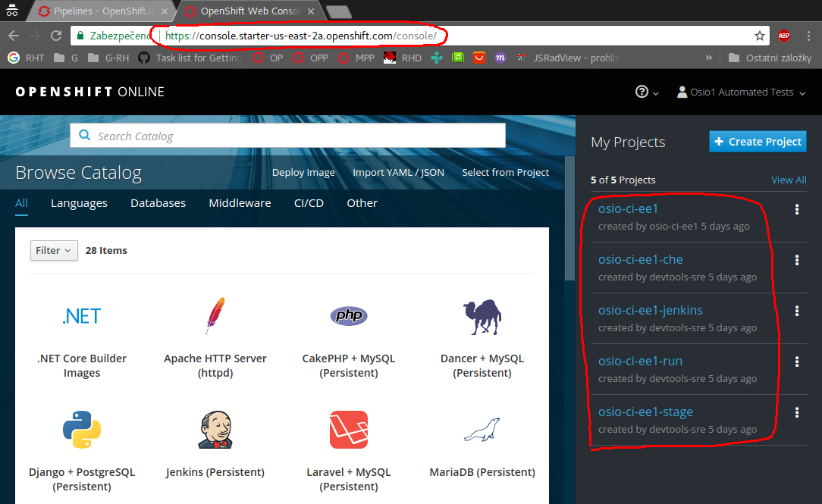Click the search magnifier in catalog
The height and width of the screenshot is (504, 822).
(x=84, y=136)
